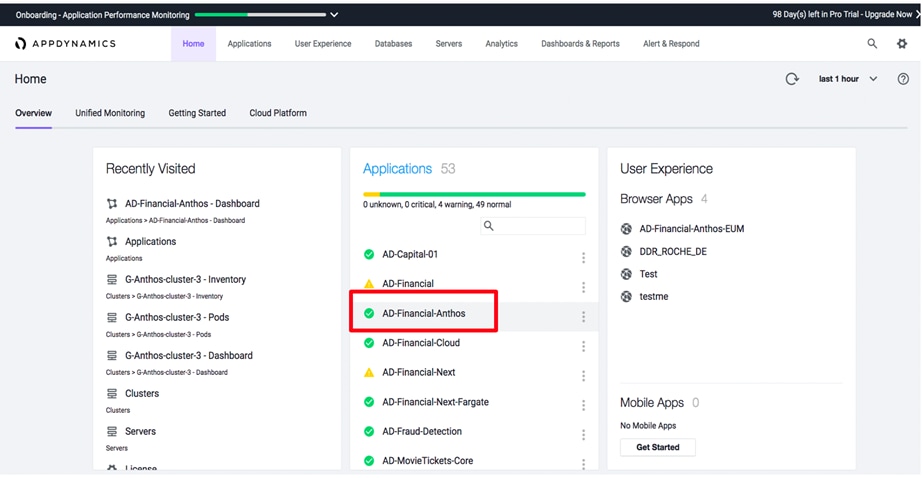Open the three-dot menu for AD-Financial-Cloud

[x=583, y=346]
